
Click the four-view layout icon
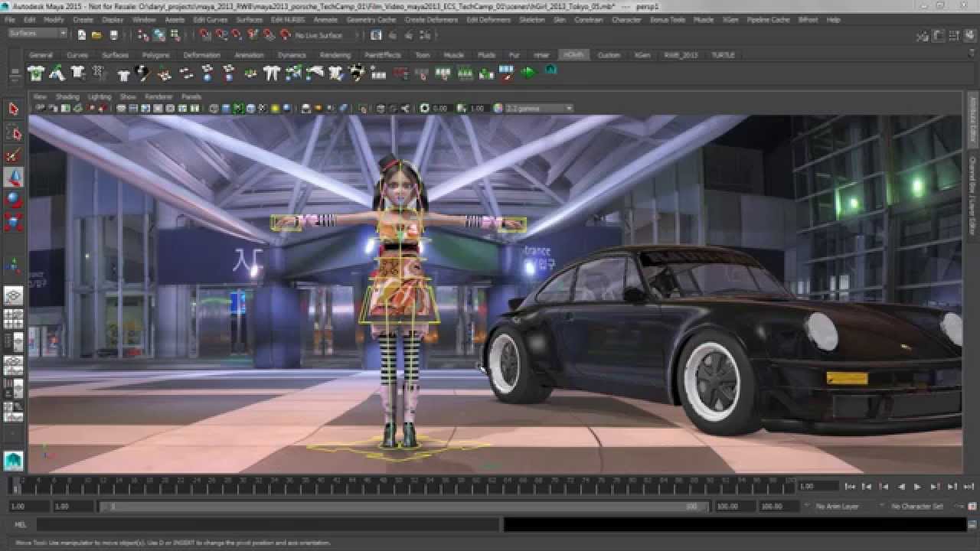(13, 318)
